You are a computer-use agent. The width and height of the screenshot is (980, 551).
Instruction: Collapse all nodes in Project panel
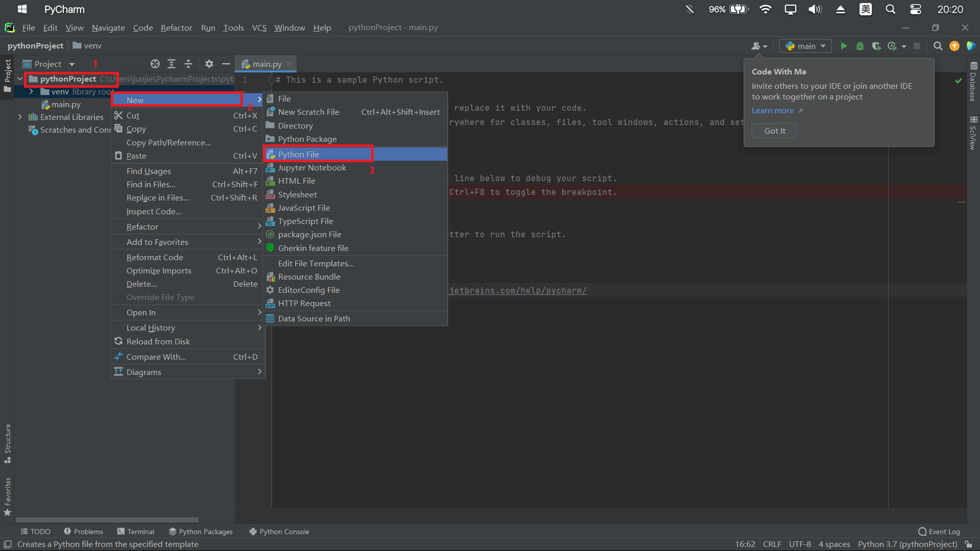(x=188, y=64)
